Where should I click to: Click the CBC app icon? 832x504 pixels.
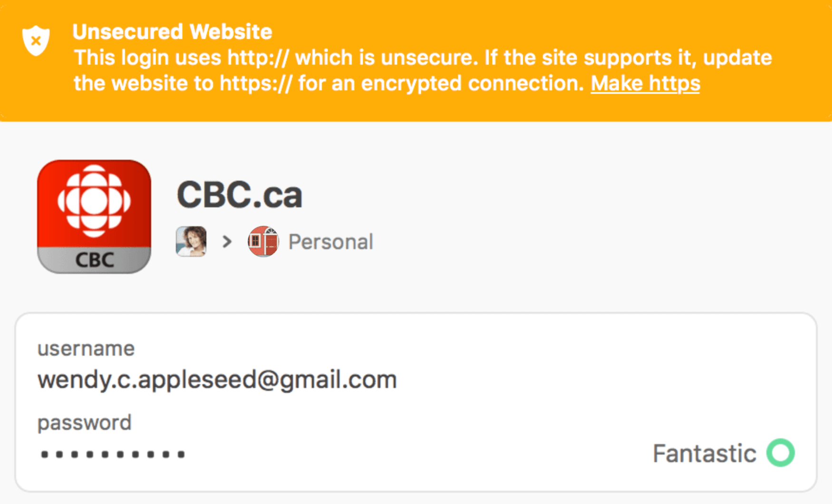pyautogui.click(x=94, y=217)
